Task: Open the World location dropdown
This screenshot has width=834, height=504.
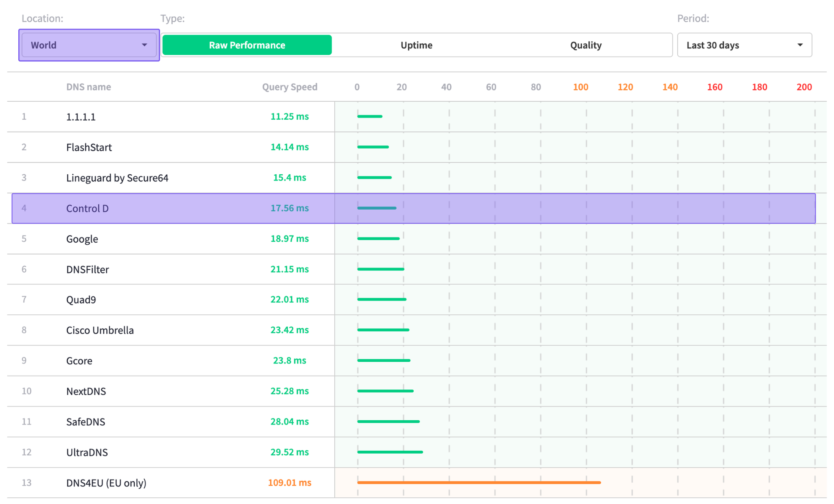Action: [88, 45]
